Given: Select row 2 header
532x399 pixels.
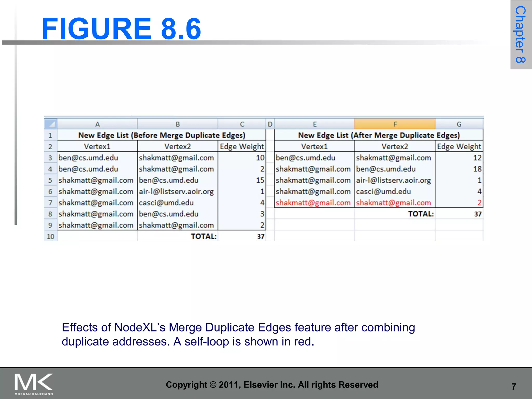Looking at the screenshot, I should (50, 147).
